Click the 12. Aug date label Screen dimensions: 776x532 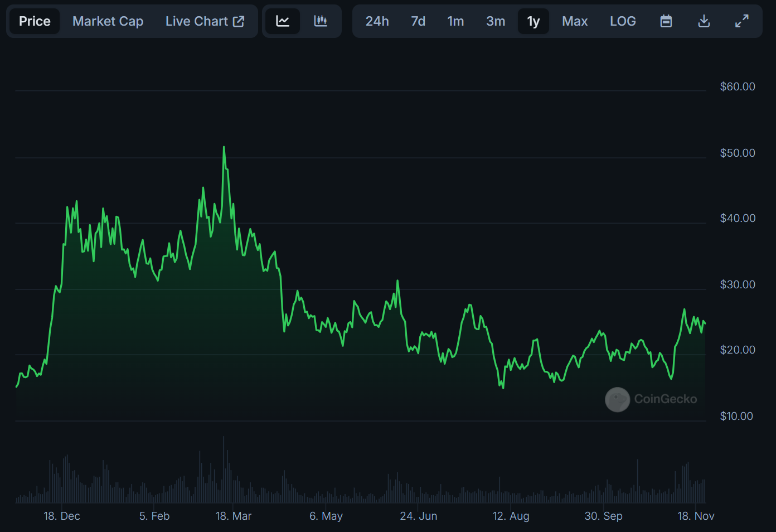point(511,516)
